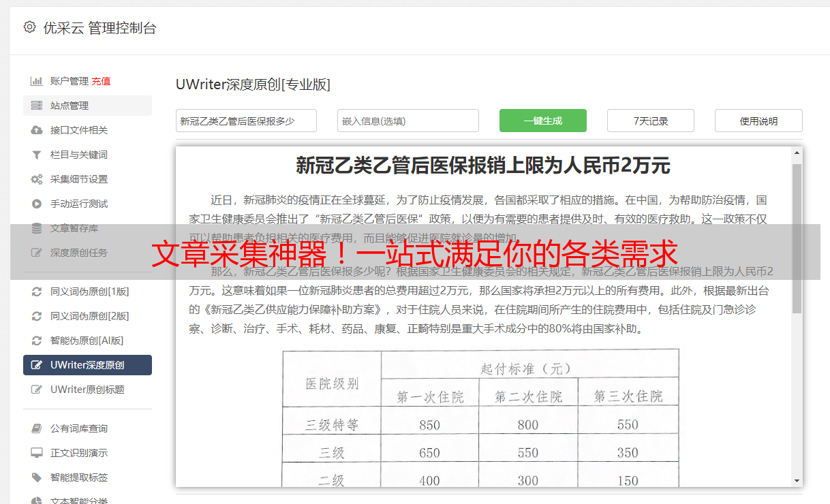Image resolution: width=830 pixels, height=504 pixels.
Task: Click the gears icon for 采集细节设置
Action: pyautogui.click(x=37, y=179)
